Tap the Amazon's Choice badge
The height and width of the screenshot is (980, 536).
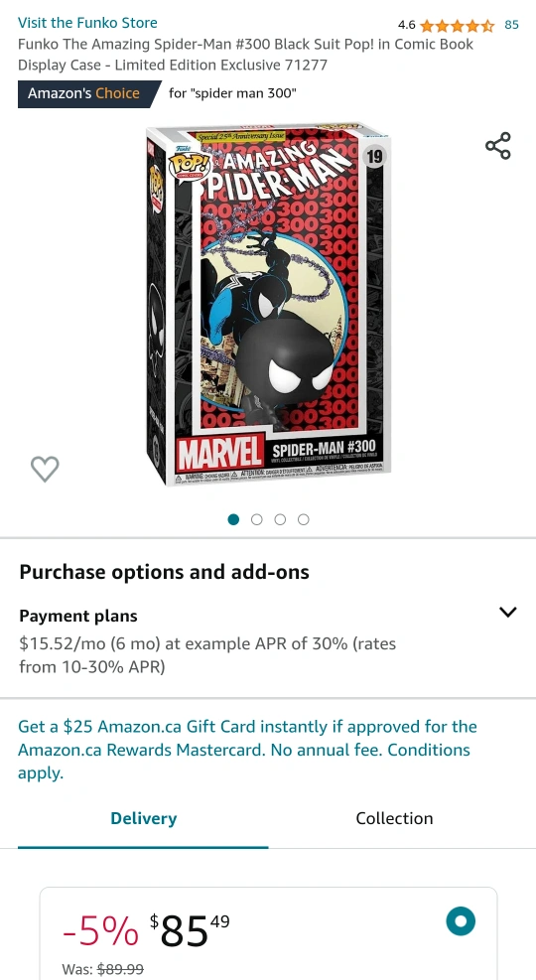89,93
